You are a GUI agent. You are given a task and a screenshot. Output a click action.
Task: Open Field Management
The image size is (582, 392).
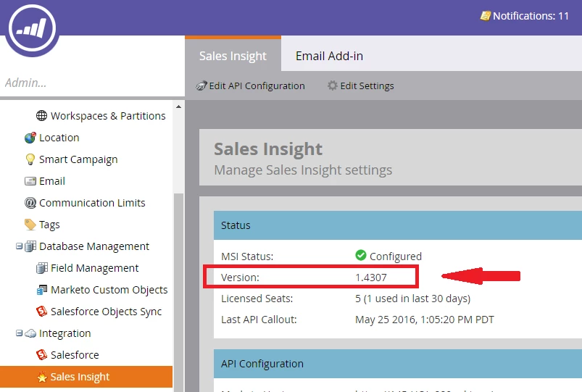[87, 268]
